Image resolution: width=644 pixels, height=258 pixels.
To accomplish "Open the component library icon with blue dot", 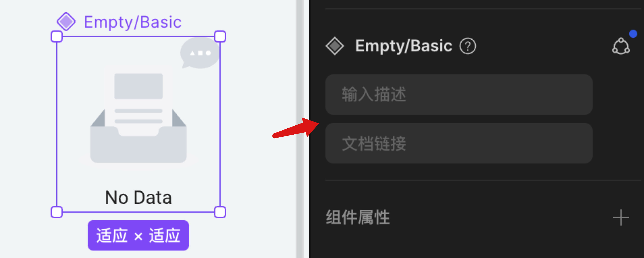I will tap(621, 46).
